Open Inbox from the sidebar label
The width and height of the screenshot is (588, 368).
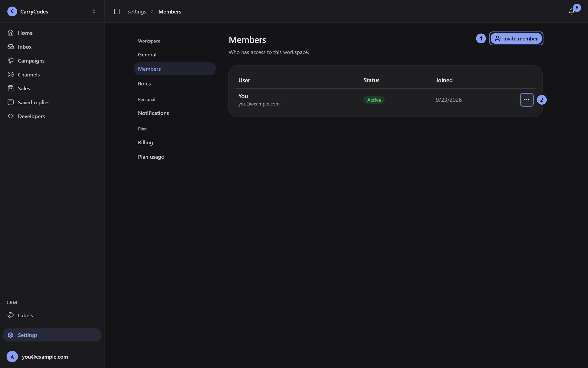click(24, 46)
